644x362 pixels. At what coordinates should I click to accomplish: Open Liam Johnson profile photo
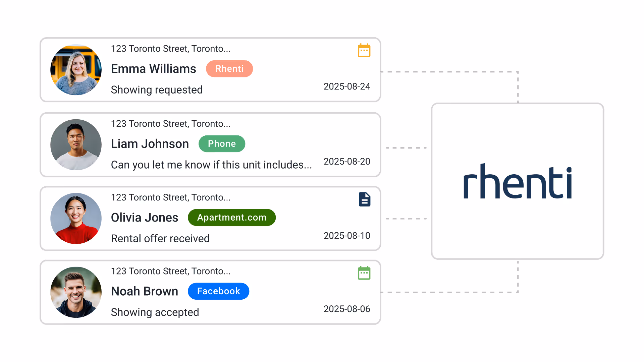(76, 145)
